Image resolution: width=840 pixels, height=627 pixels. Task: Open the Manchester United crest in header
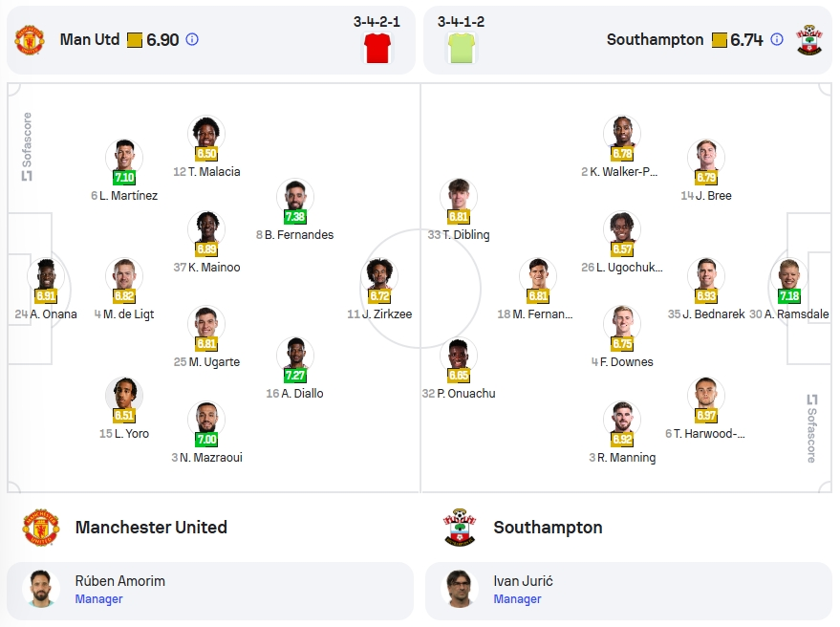click(x=30, y=39)
